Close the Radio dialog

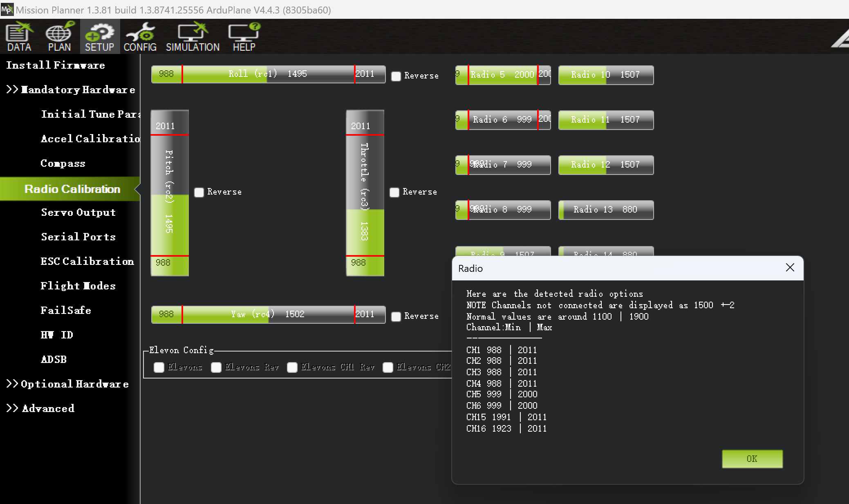[x=790, y=268]
